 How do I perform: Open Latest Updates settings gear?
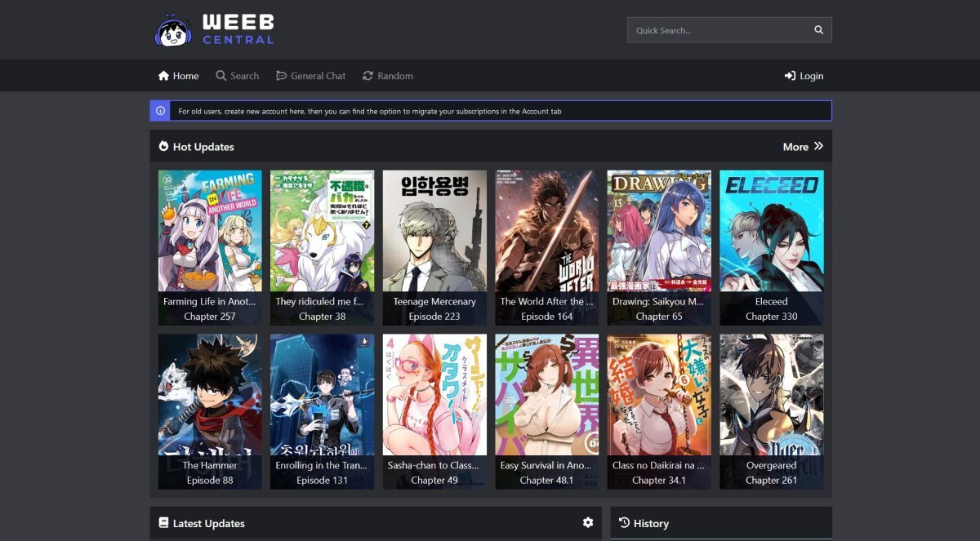click(588, 523)
